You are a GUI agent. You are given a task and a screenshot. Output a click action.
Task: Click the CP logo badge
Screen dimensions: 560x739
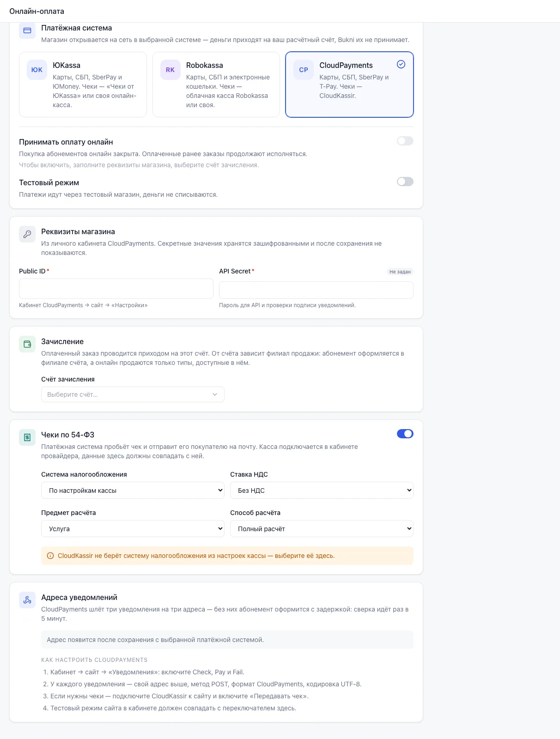coord(304,70)
